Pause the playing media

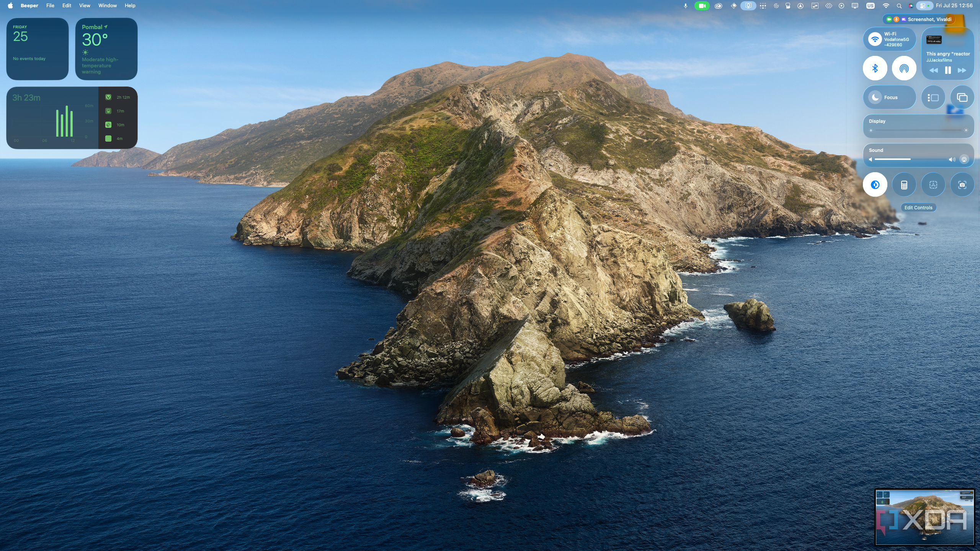948,70
